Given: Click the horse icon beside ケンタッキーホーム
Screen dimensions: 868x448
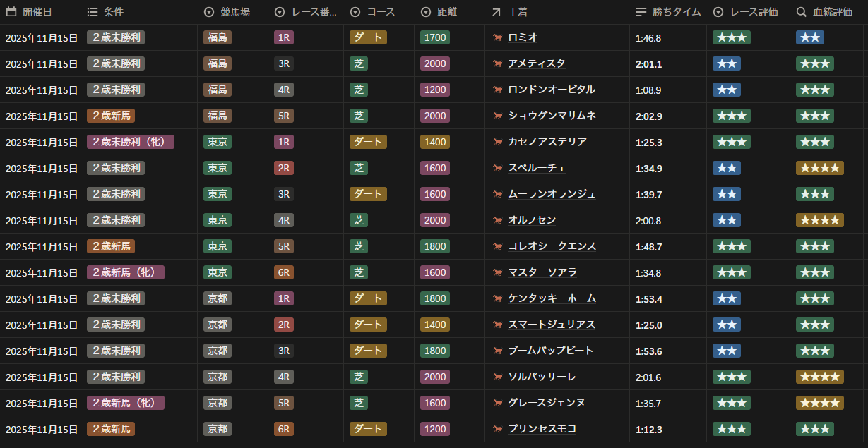Looking at the screenshot, I should click(x=498, y=299).
